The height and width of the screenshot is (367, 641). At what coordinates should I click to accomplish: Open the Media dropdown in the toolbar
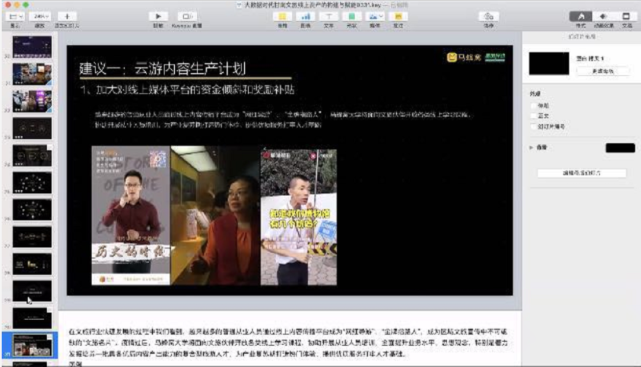pos(375,16)
